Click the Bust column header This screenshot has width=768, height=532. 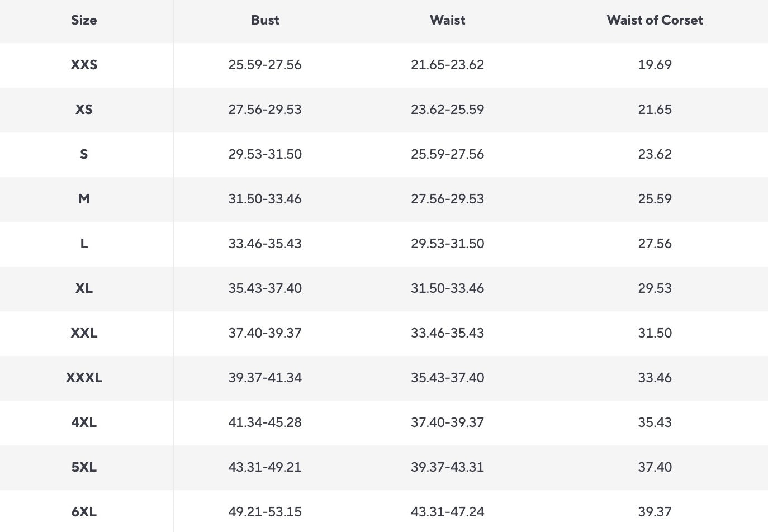coord(265,20)
